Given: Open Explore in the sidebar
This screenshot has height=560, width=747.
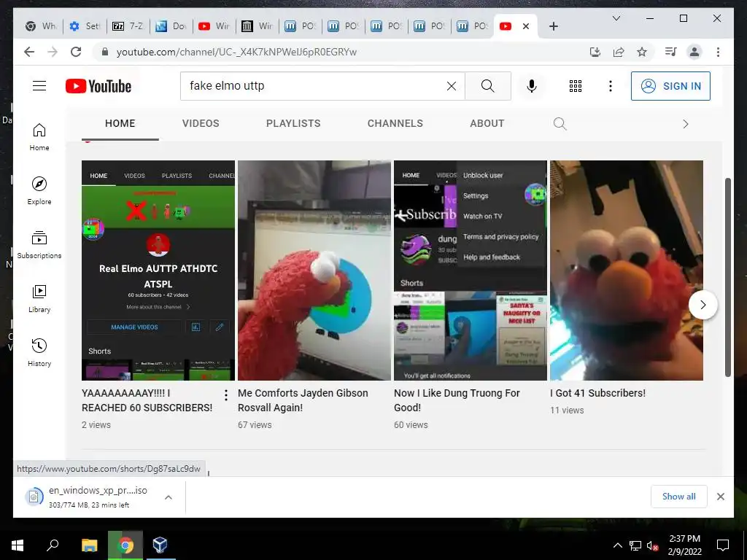Looking at the screenshot, I should click(x=39, y=191).
